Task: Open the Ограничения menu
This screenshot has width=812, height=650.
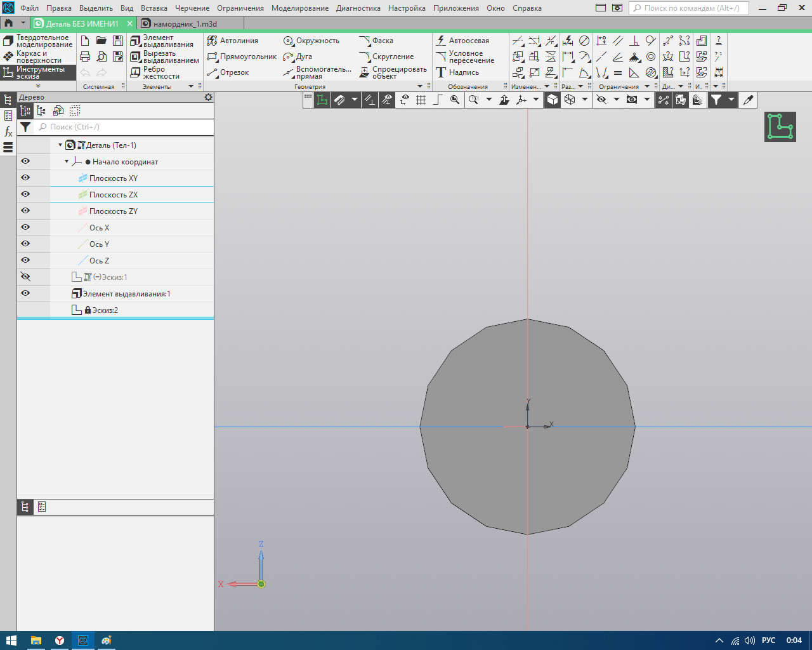Action: pyautogui.click(x=240, y=8)
